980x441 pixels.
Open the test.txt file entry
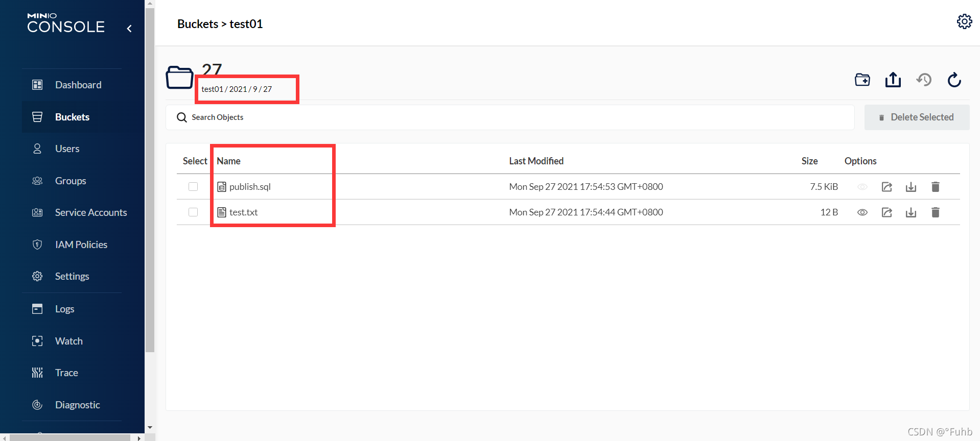click(x=243, y=212)
